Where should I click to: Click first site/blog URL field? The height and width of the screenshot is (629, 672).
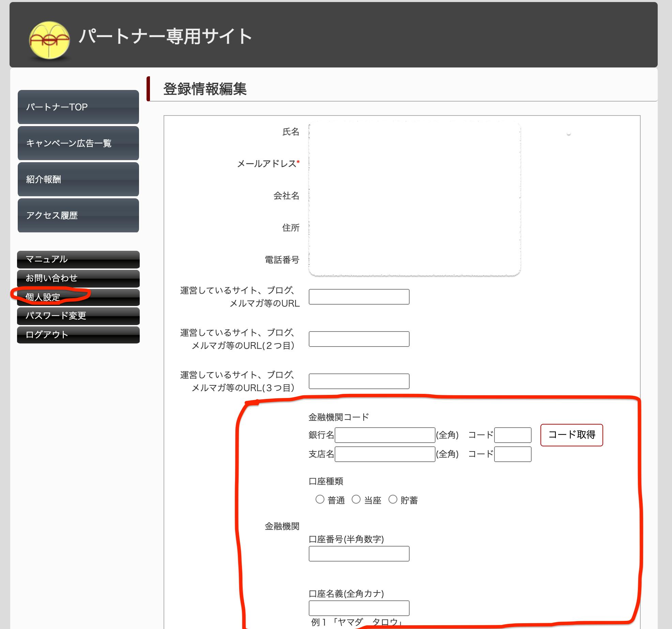tap(359, 297)
